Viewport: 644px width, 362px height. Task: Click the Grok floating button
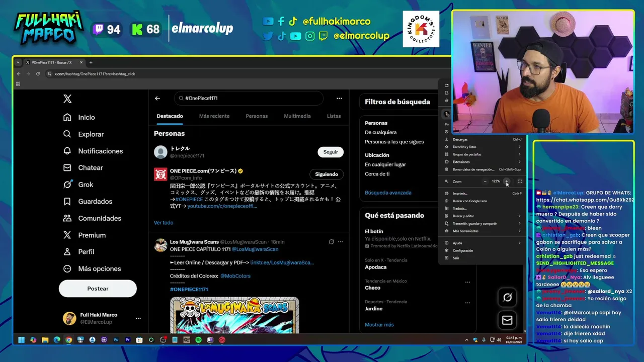507,298
